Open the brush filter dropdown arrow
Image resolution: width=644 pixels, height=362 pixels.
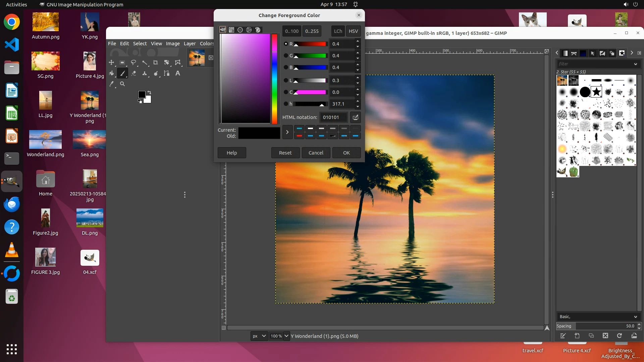pyautogui.click(x=635, y=64)
